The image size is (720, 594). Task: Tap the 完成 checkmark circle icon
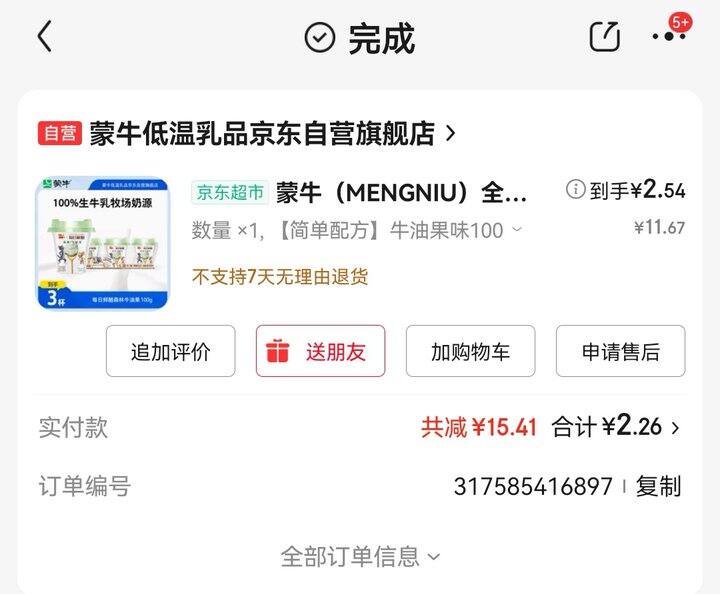coord(320,37)
